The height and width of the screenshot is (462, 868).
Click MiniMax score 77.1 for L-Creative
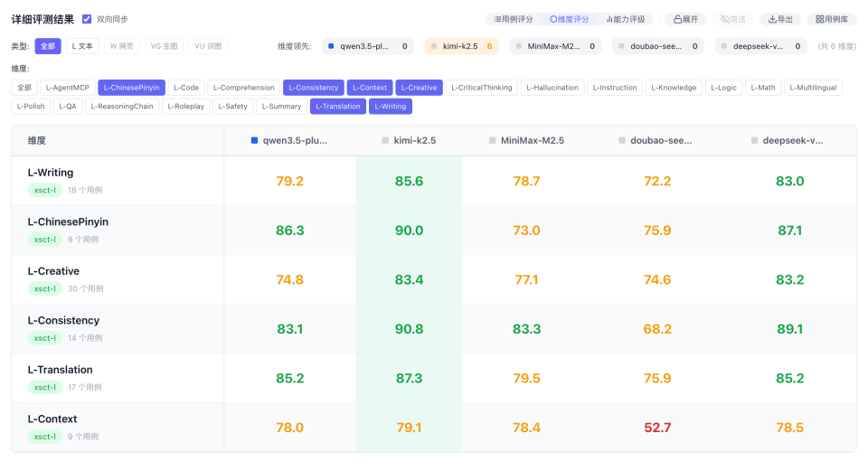(526, 279)
